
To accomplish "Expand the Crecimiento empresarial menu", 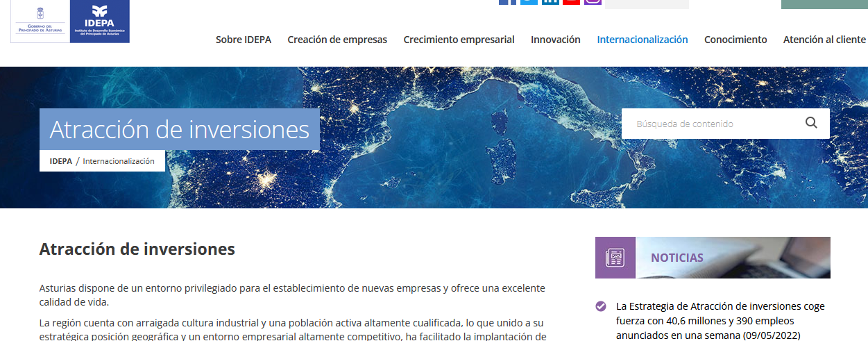I will pos(459,40).
